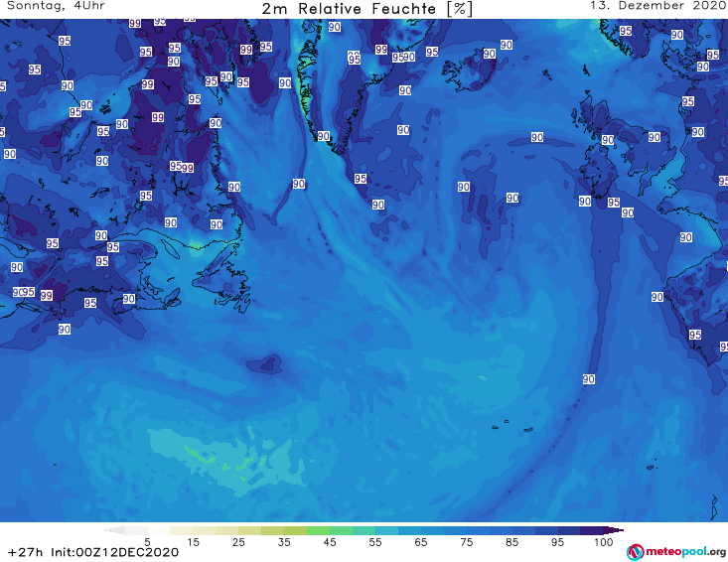Click the dark purple arrow tip of color scale
The image size is (728, 562).
tap(614, 530)
